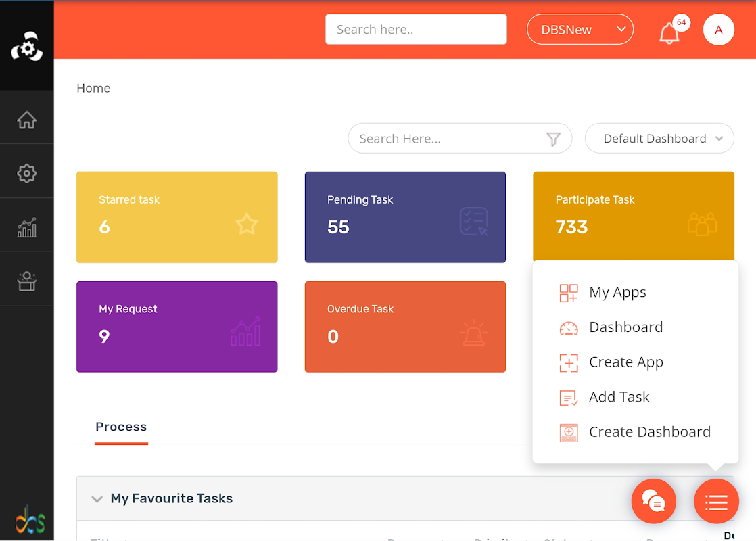The image size is (756, 541).
Task: Click the Add Task note icon
Action: pyautogui.click(x=569, y=398)
